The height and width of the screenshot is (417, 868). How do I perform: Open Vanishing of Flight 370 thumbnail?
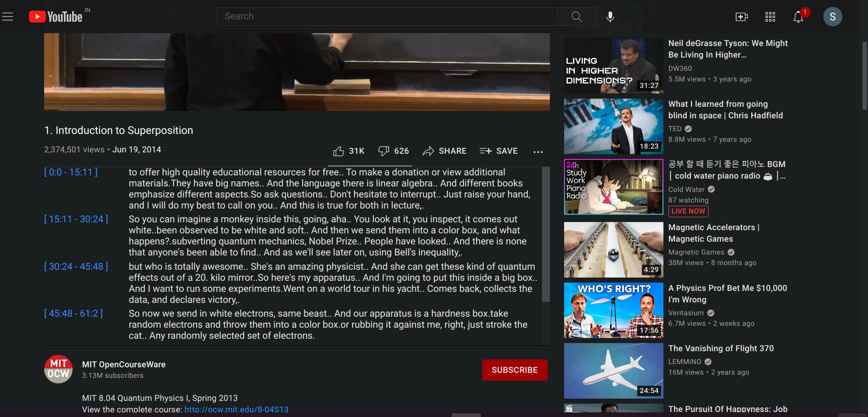pos(614,371)
